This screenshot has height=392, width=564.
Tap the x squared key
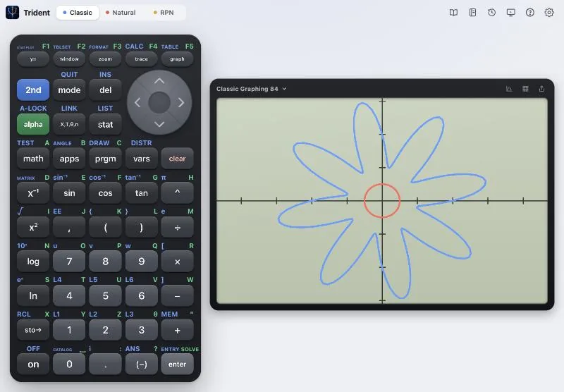33,227
